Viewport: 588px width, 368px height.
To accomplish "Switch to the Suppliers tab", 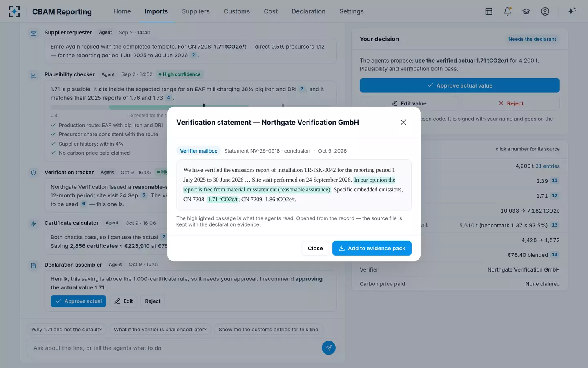I will point(196,11).
